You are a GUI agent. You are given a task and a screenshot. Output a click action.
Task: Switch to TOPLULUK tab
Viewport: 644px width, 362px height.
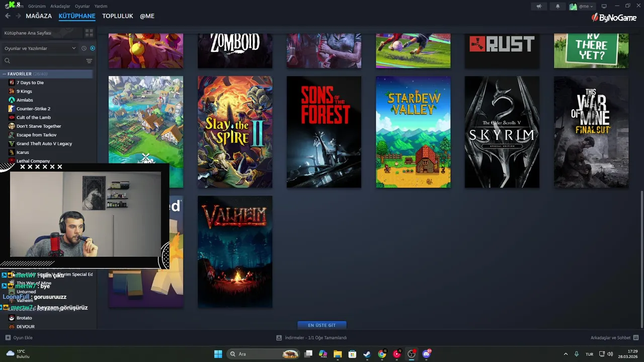(x=118, y=16)
